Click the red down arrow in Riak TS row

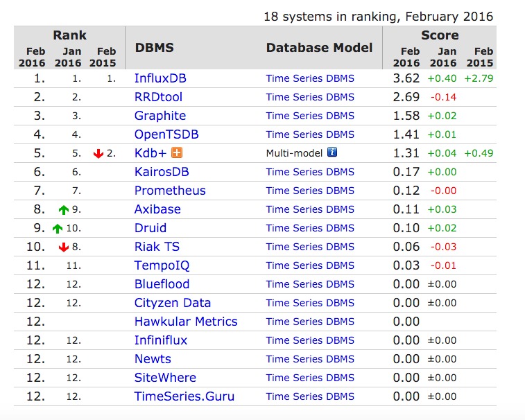pos(64,247)
